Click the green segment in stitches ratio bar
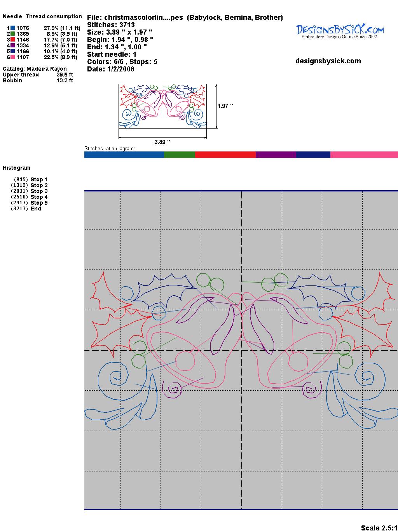Image resolution: width=398 pixels, height=532 pixels. point(179,155)
